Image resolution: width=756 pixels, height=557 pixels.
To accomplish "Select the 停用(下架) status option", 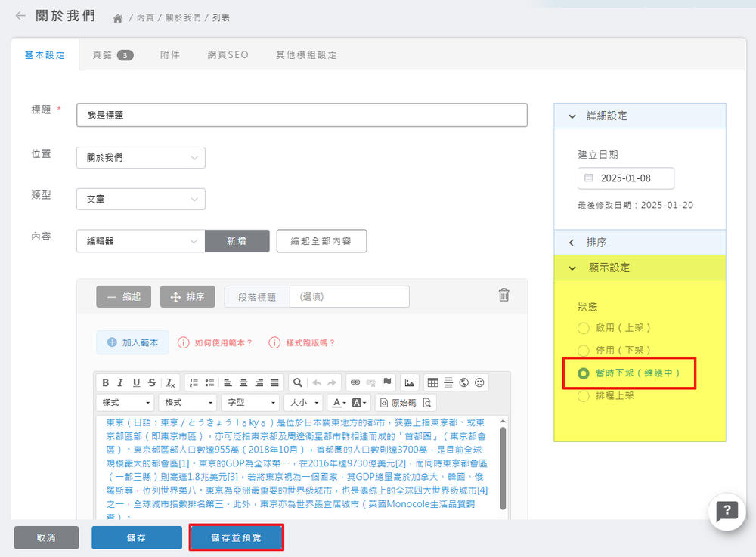I will tap(583, 351).
